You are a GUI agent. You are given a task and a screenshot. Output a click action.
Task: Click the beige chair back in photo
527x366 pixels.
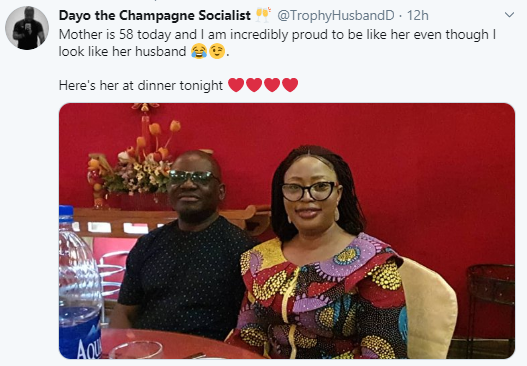tap(429, 308)
